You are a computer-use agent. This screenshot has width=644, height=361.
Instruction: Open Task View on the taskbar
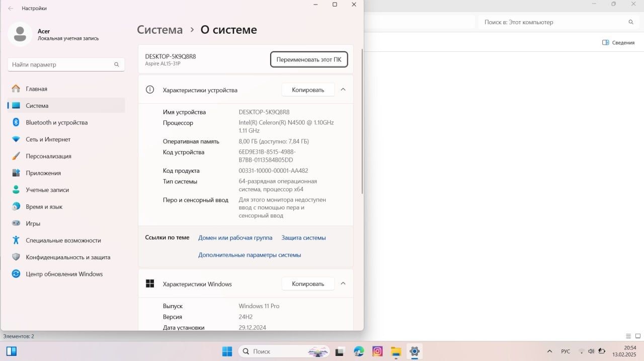click(x=341, y=351)
